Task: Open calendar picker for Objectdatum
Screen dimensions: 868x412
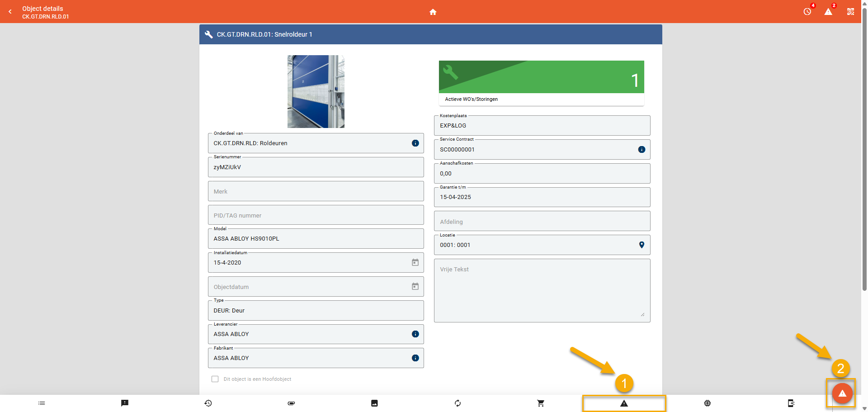Action: click(415, 287)
